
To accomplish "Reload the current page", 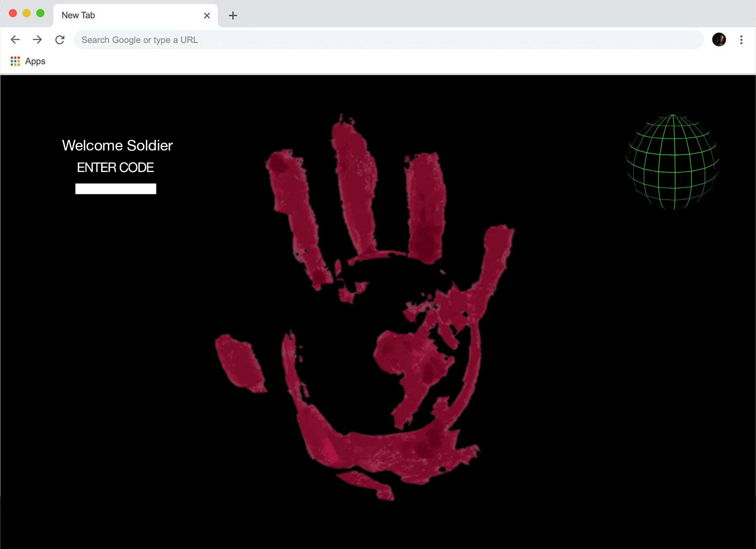I will click(60, 39).
